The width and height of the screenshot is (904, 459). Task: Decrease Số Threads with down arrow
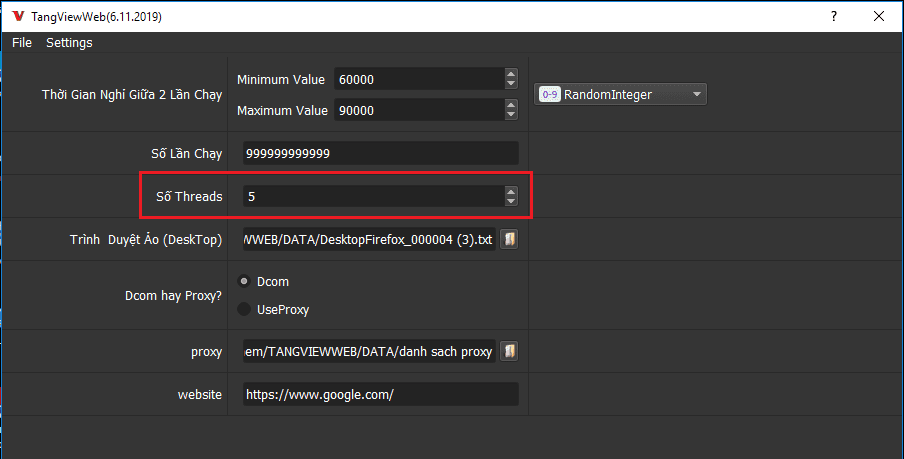(x=511, y=202)
